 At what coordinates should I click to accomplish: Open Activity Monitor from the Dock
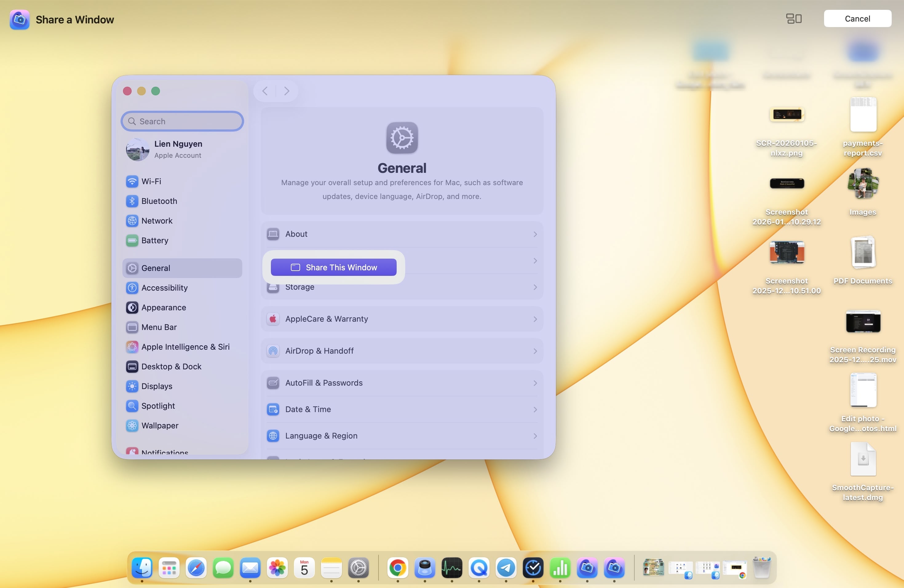pyautogui.click(x=452, y=568)
